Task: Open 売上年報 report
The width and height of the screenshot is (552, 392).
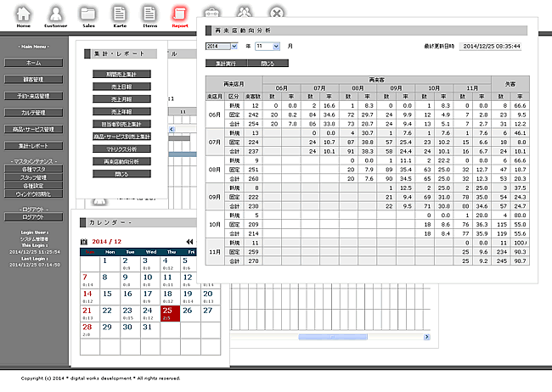Action: coord(121,111)
